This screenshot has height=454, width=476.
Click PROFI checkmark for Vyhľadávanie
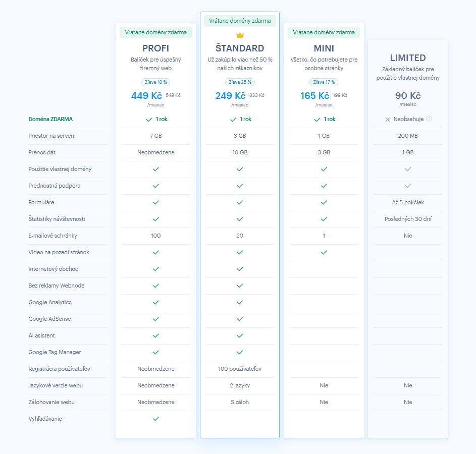click(x=156, y=419)
